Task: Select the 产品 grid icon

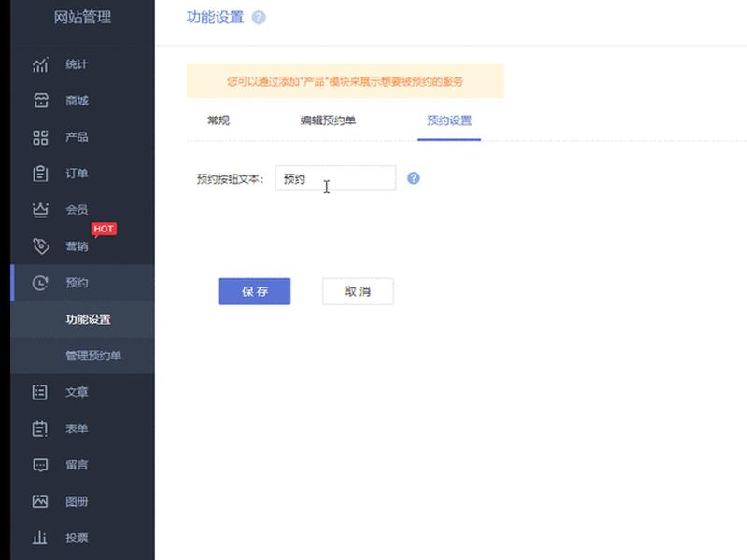Action: [x=40, y=137]
